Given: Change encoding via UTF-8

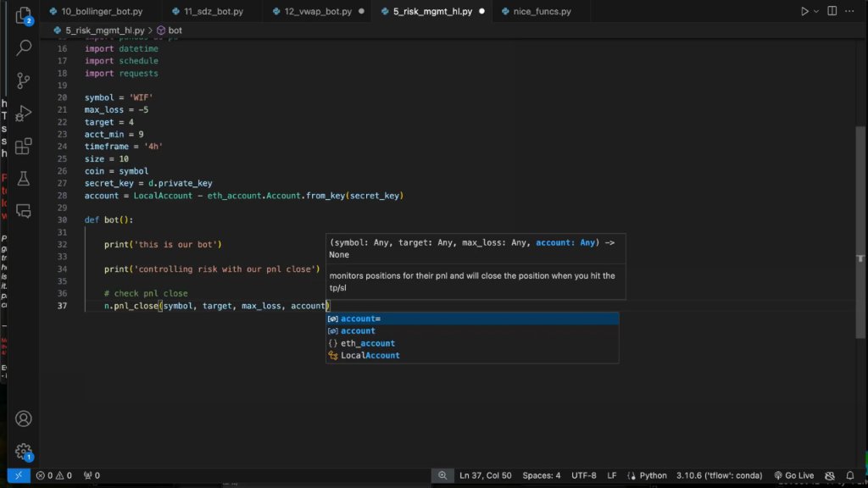Looking at the screenshot, I should [x=584, y=475].
